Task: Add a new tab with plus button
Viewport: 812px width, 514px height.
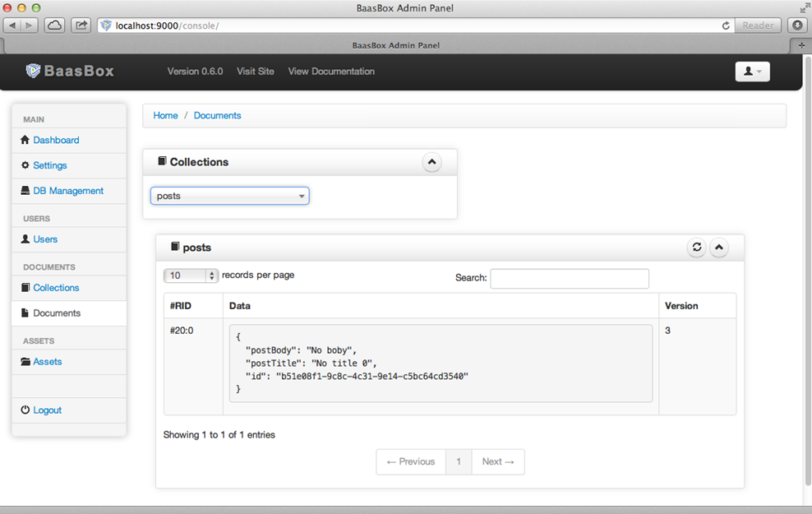Action: (x=801, y=45)
